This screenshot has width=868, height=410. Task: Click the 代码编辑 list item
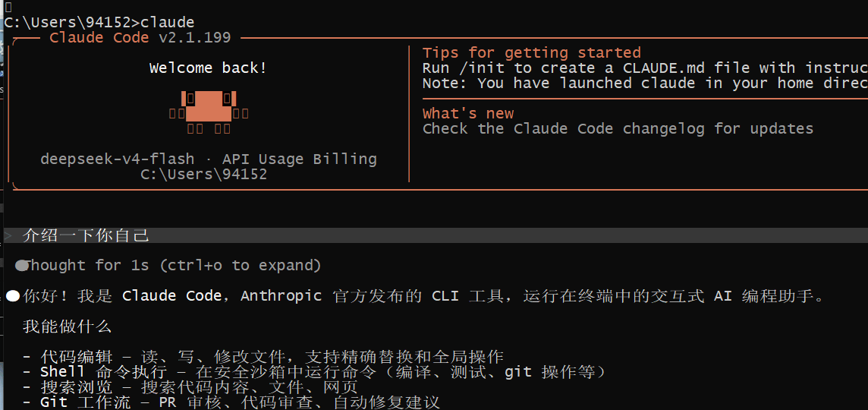point(263,356)
